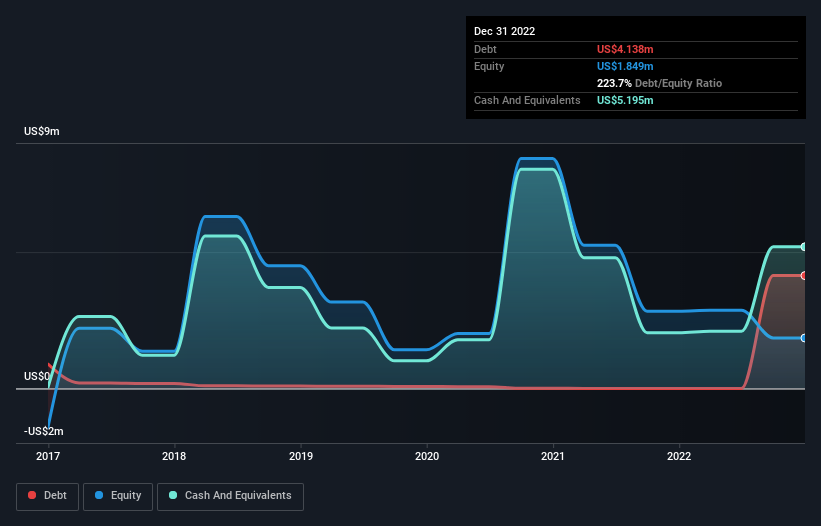This screenshot has height=526, width=821.
Task: Click the Equity label in tooltip
Action: 489,66
